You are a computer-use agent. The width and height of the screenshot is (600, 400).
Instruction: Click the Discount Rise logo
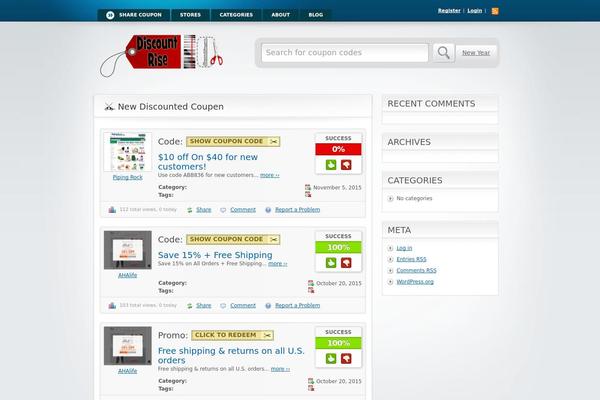click(x=161, y=55)
